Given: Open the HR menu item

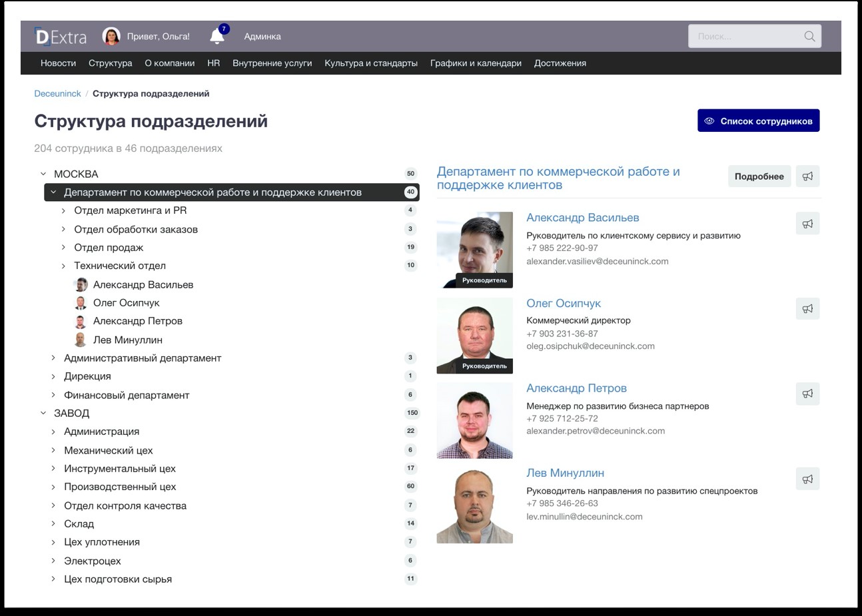Looking at the screenshot, I should pos(213,63).
